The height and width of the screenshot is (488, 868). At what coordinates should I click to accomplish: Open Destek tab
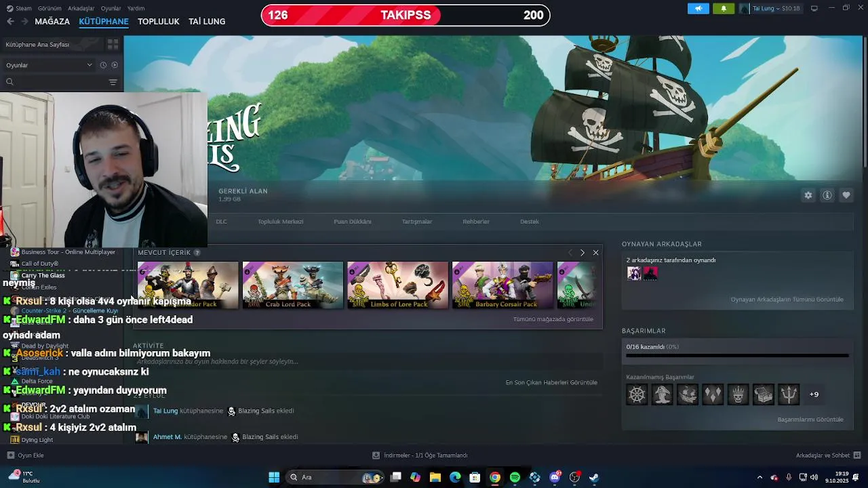click(x=530, y=222)
